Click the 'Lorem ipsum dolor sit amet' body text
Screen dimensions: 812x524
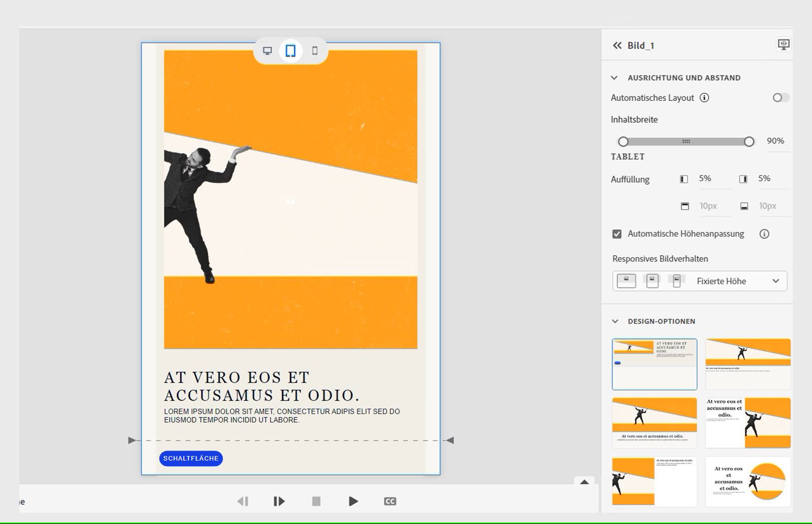282,416
